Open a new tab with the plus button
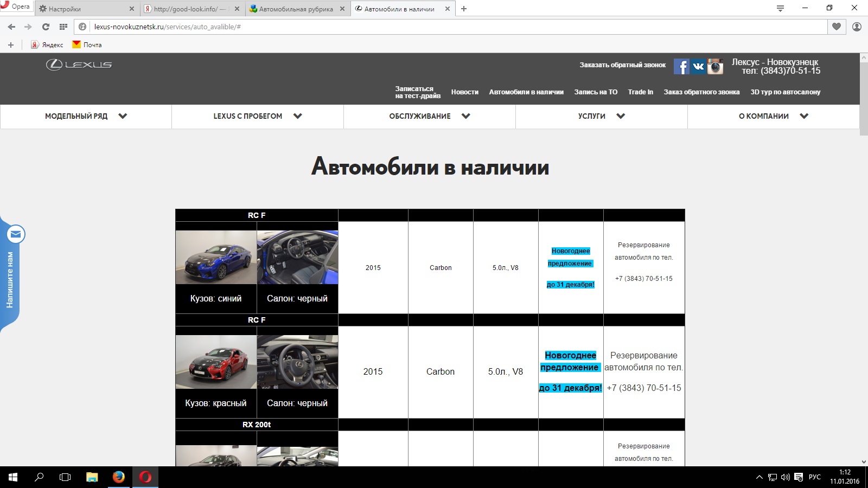 [x=464, y=9]
